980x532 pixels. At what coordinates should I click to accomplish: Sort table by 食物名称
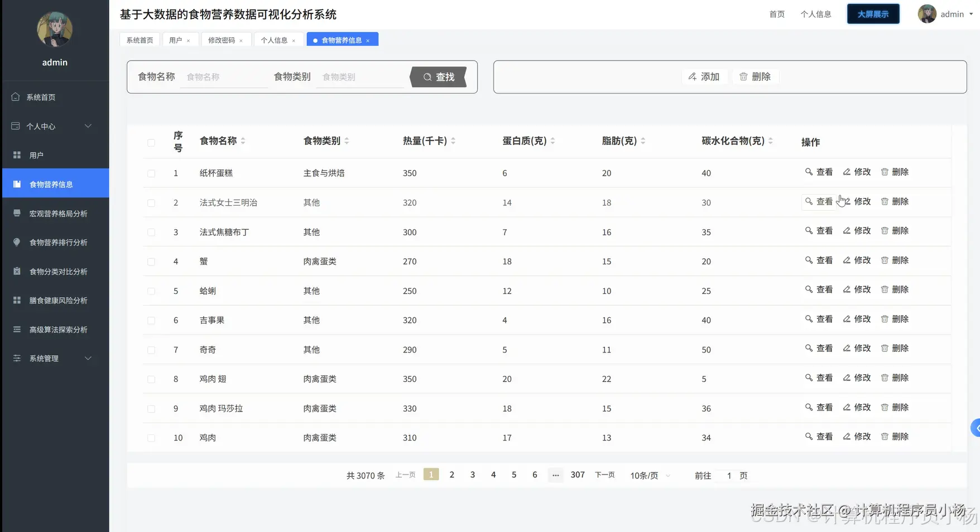coord(243,141)
